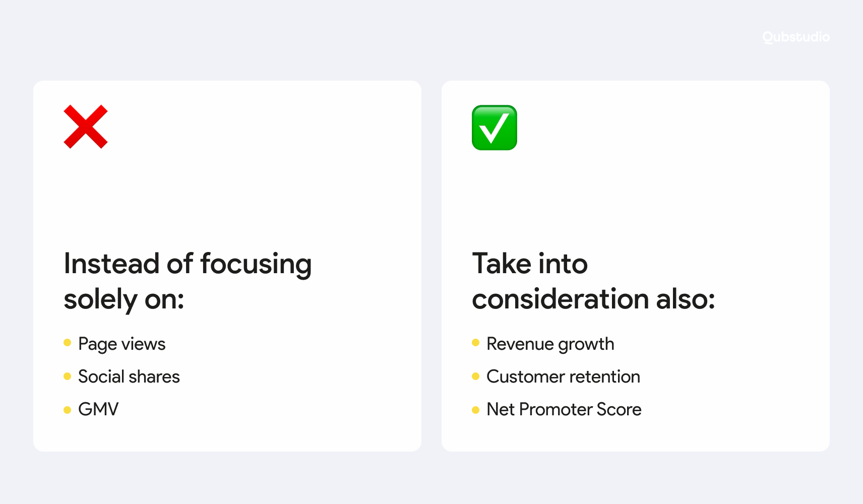
Task: Click the Qubstudio brand text link
Action: 796,37
